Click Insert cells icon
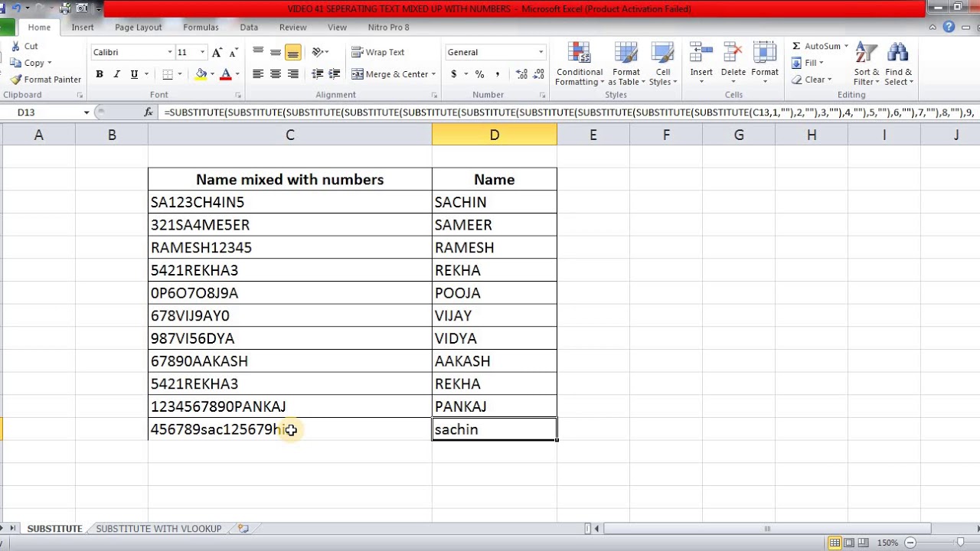This screenshot has width=980, height=551. [701, 54]
